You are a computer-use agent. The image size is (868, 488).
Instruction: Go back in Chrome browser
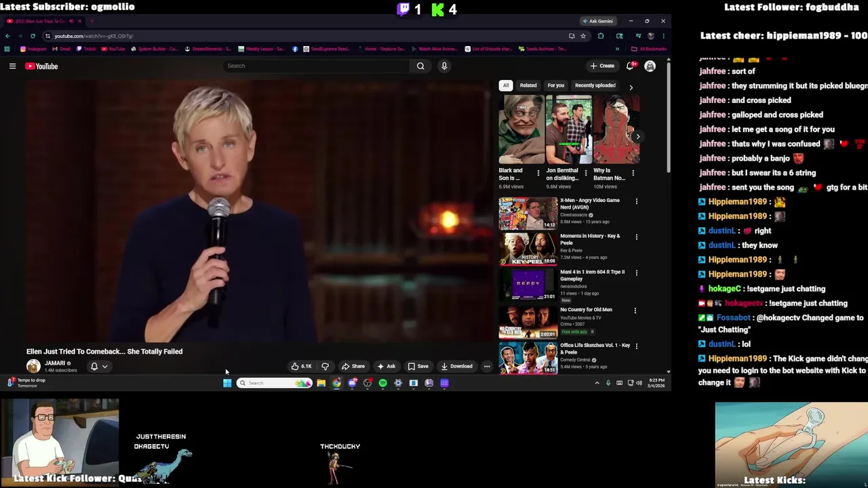(x=7, y=36)
